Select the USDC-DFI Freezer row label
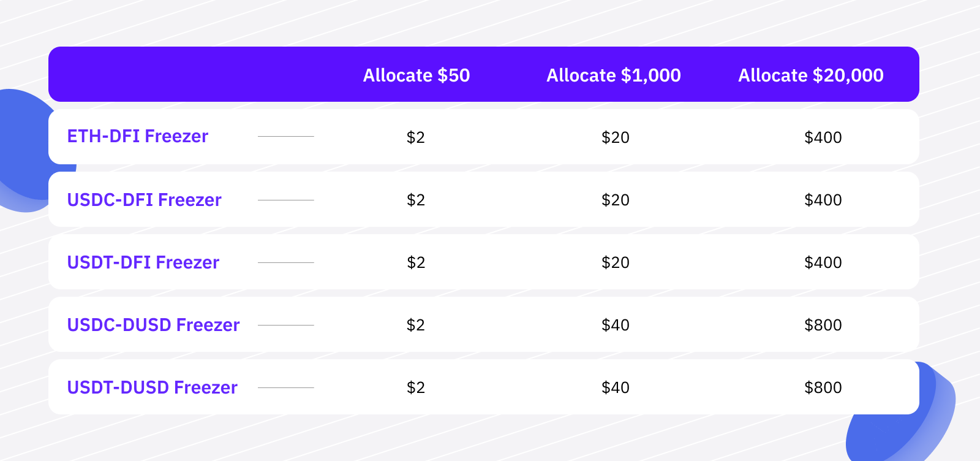Viewport: 980px width, 461px height. click(x=145, y=200)
